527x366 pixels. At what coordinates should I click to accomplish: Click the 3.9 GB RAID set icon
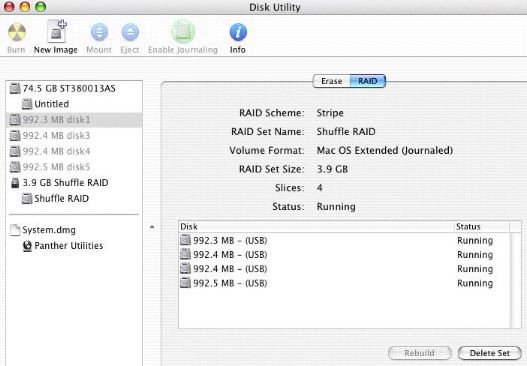[15, 183]
